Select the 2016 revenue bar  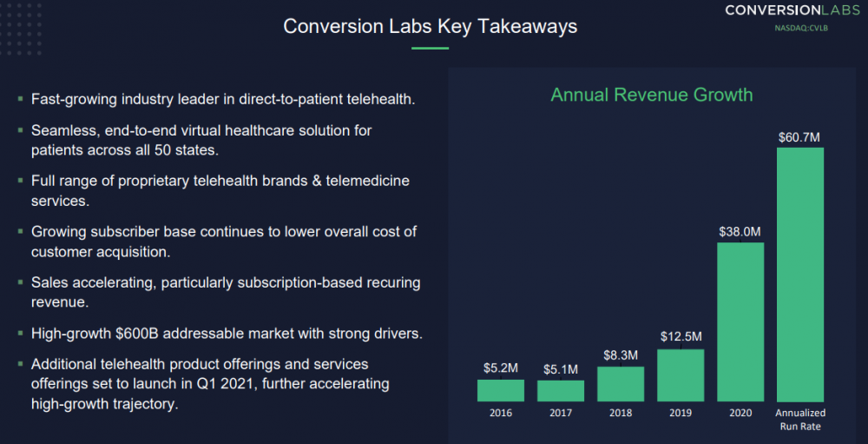(501, 390)
